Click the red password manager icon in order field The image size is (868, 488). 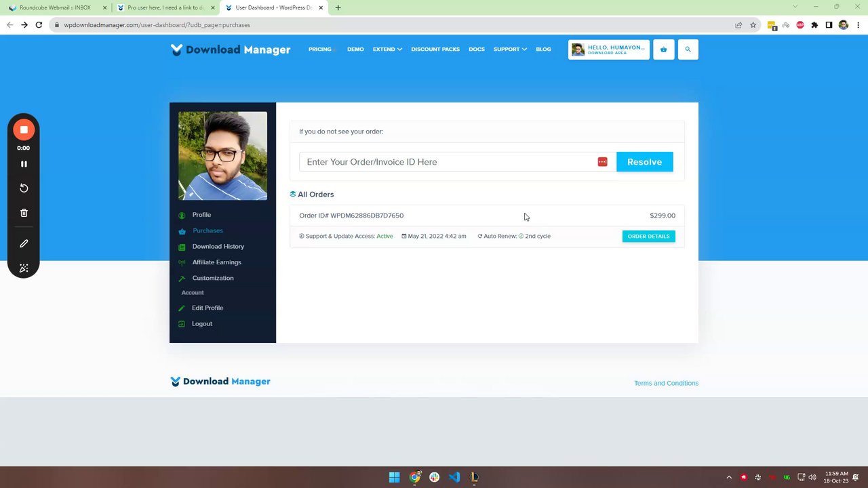coord(602,162)
